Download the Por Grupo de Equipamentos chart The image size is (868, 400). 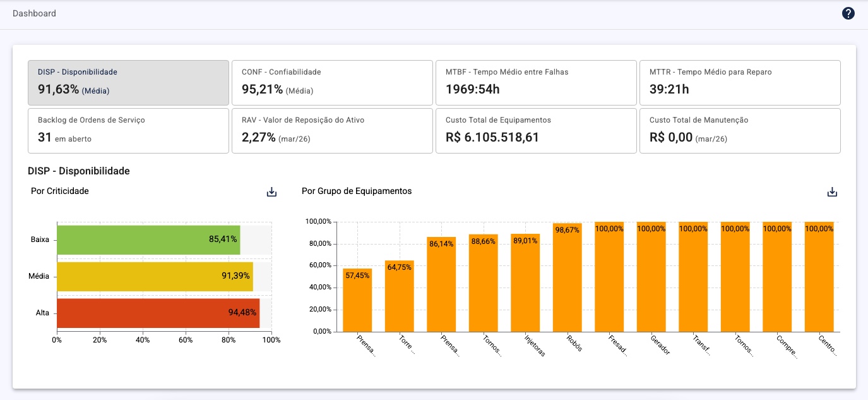click(832, 192)
